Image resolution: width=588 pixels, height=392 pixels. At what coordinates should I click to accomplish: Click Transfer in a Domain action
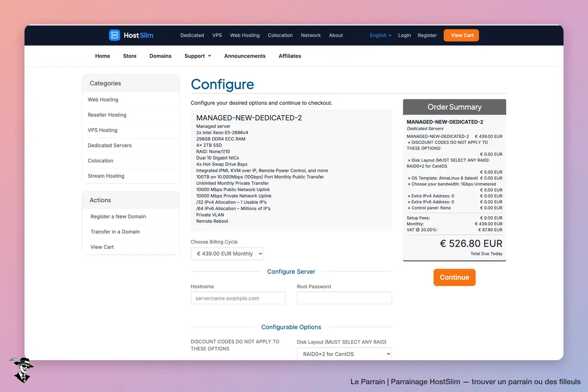(130, 232)
